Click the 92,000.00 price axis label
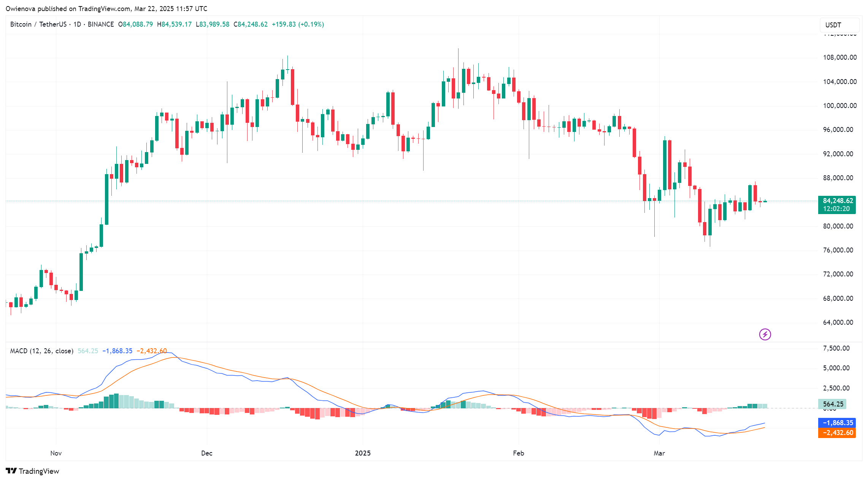Viewport: 868px width, 481px height. (x=838, y=154)
